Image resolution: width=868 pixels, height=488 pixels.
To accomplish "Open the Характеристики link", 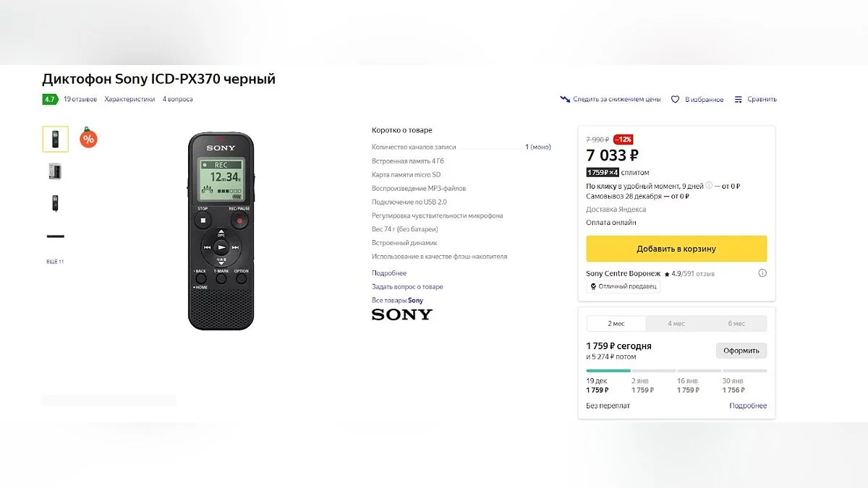I will (129, 99).
